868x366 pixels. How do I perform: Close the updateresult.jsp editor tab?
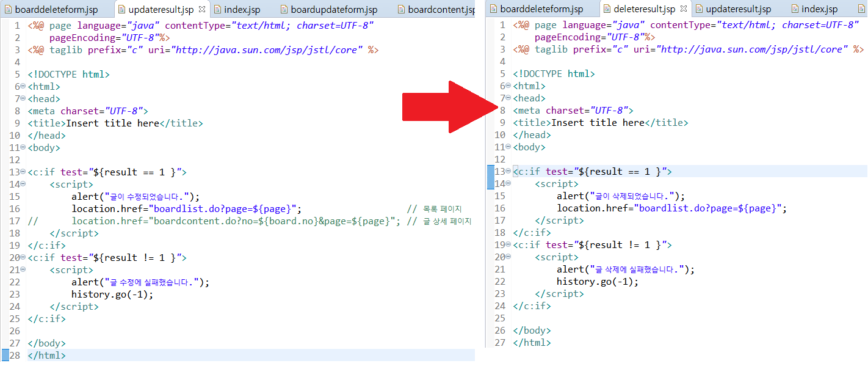pyautogui.click(x=202, y=9)
